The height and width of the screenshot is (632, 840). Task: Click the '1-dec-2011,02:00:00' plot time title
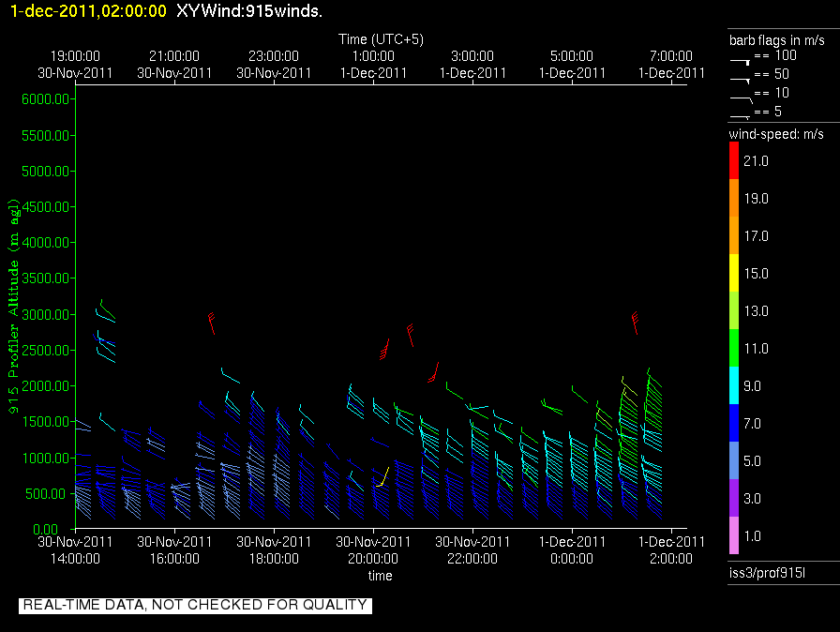click(88, 11)
